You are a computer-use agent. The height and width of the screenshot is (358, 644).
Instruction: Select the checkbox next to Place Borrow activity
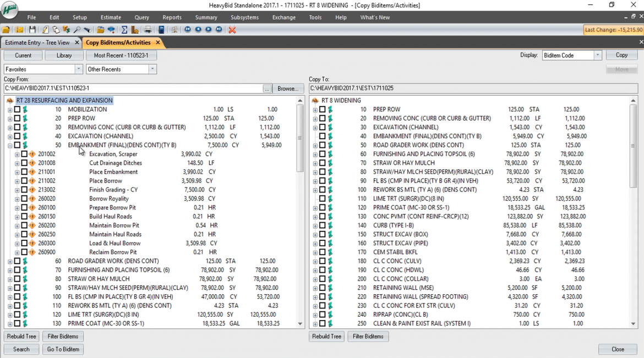pos(25,180)
